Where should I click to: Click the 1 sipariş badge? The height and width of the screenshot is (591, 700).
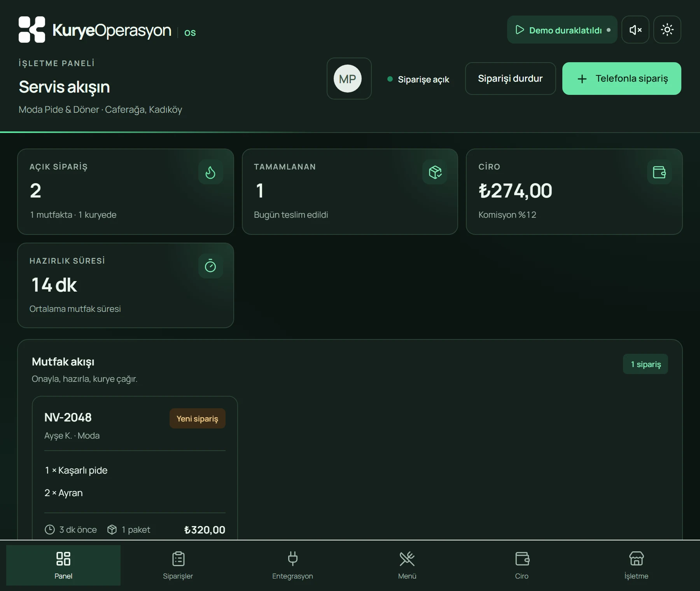point(646,364)
